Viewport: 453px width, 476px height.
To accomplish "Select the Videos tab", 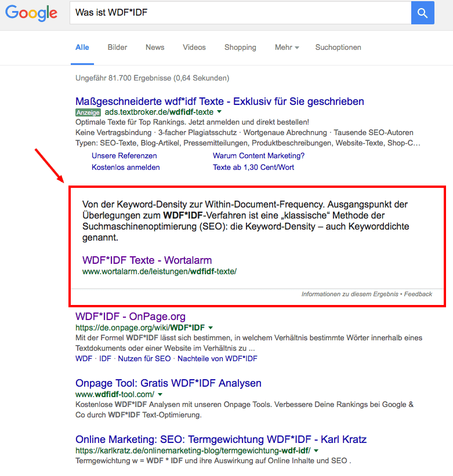I will point(194,48).
